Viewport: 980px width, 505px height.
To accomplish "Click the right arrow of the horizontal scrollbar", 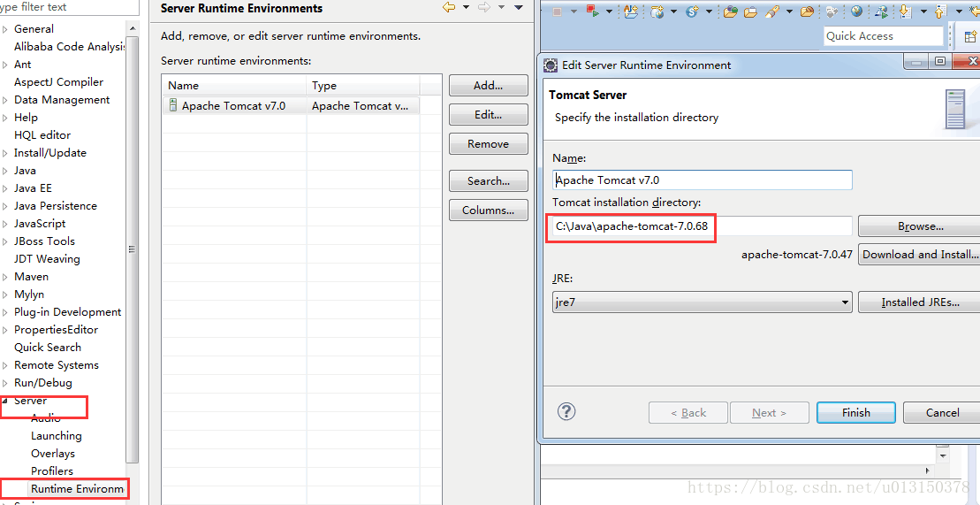I will (x=929, y=470).
